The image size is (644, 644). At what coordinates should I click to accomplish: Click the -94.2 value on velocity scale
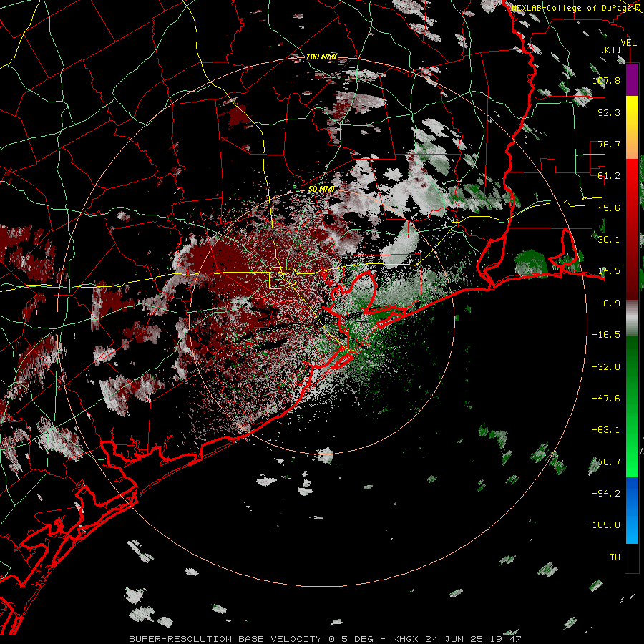[606, 493]
